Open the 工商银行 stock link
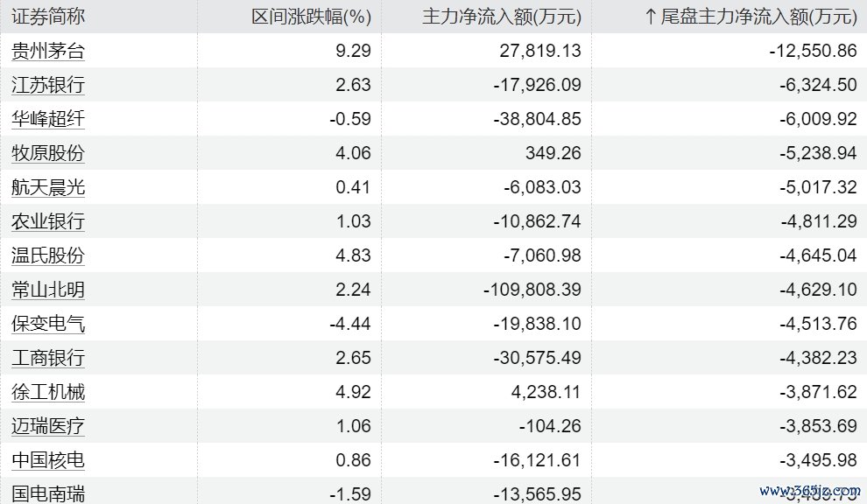Viewport: 867px width, 504px height. click(x=48, y=358)
